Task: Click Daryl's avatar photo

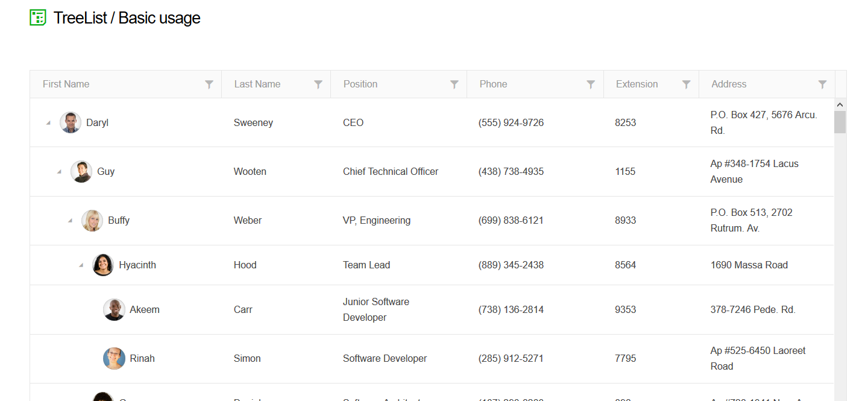Action: click(x=71, y=122)
